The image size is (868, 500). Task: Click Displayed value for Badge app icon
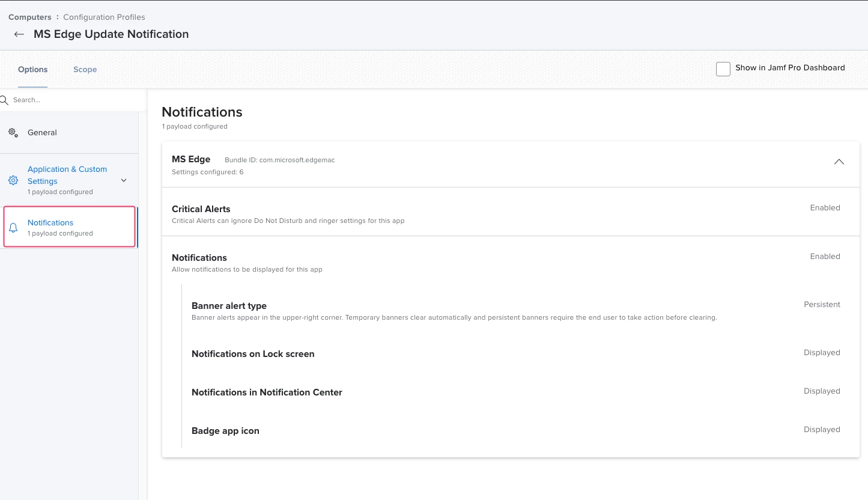822,430
